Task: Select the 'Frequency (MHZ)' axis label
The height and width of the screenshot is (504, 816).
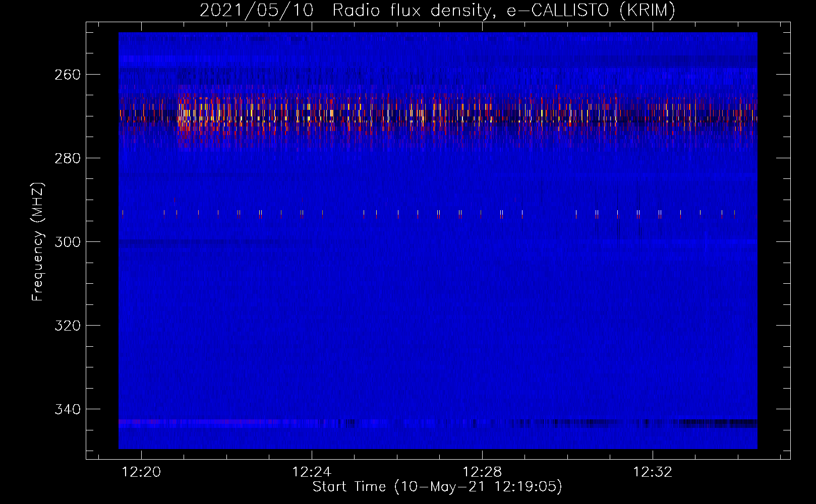Action: 38,241
